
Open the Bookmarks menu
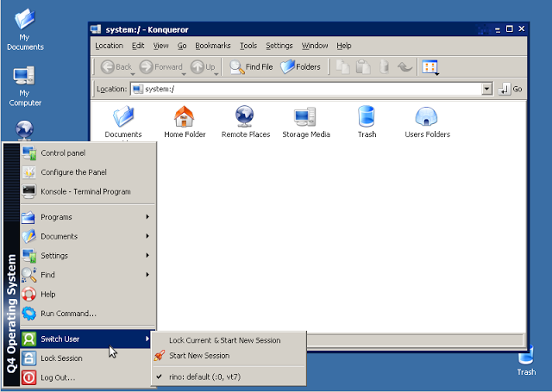(x=212, y=46)
